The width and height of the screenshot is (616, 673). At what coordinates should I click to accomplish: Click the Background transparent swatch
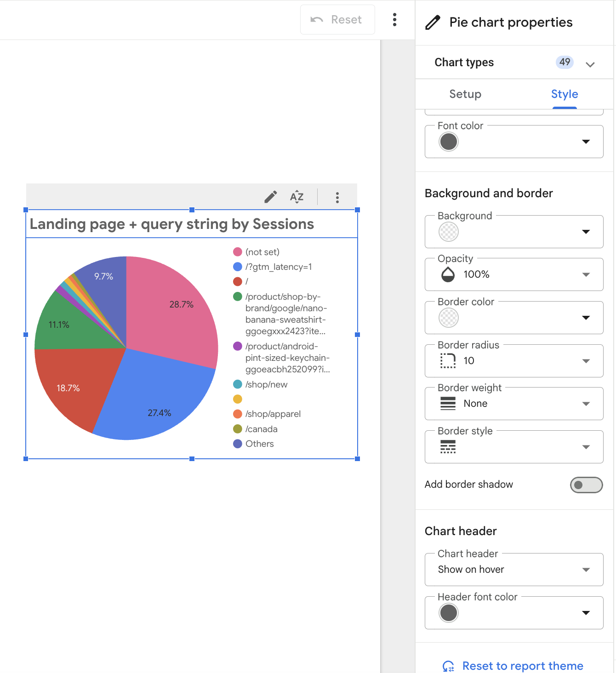click(449, 232)
